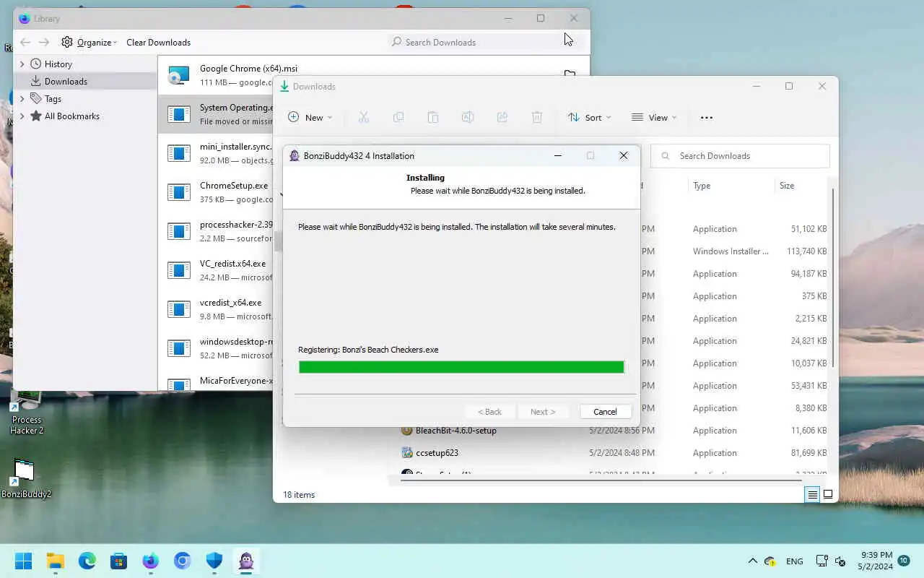Click the BonziBuddy installer taskbar icon
The width and height of the screenshot is (924, 578).
pos(246,561)
